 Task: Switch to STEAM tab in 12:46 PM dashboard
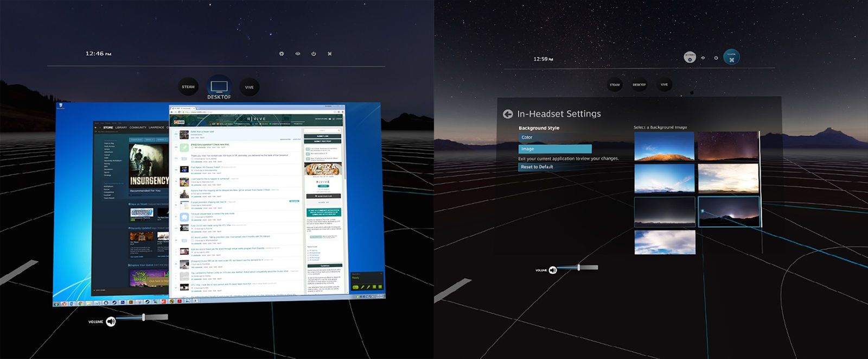point(188,87)
